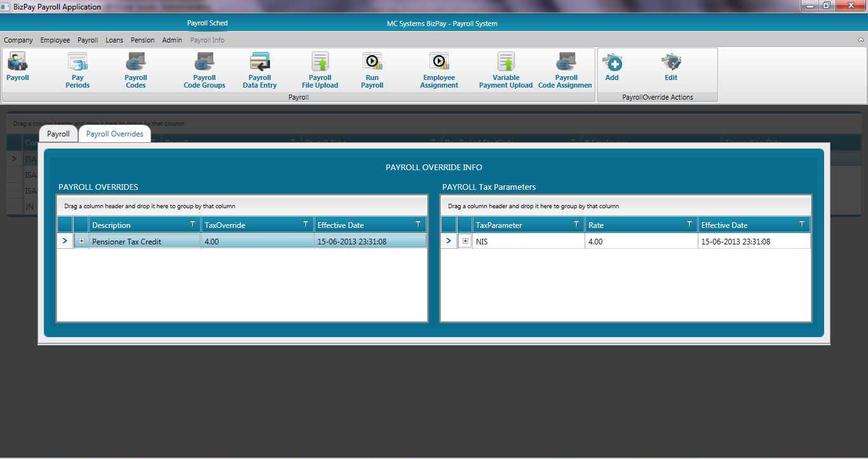The width and height of the screenshot is (868, 459).
Task: Open the Pension menu
Action: [x=142, y=39]
